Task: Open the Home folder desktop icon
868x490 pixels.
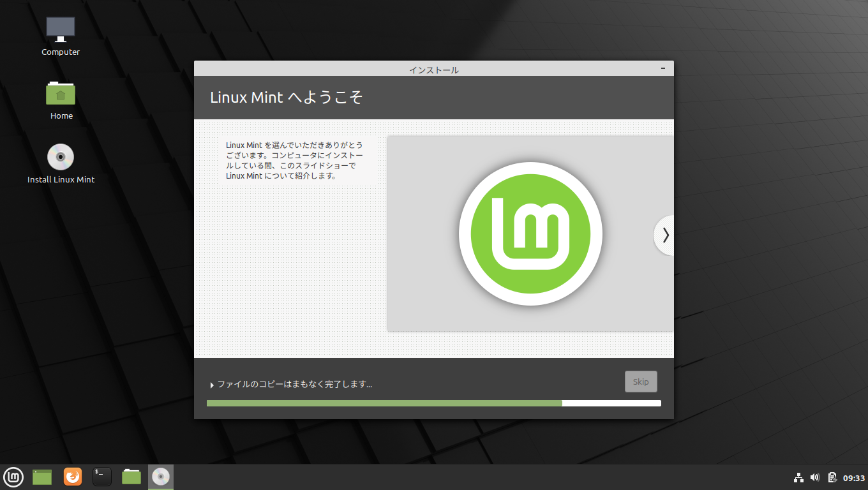Action: pos(61,93)
